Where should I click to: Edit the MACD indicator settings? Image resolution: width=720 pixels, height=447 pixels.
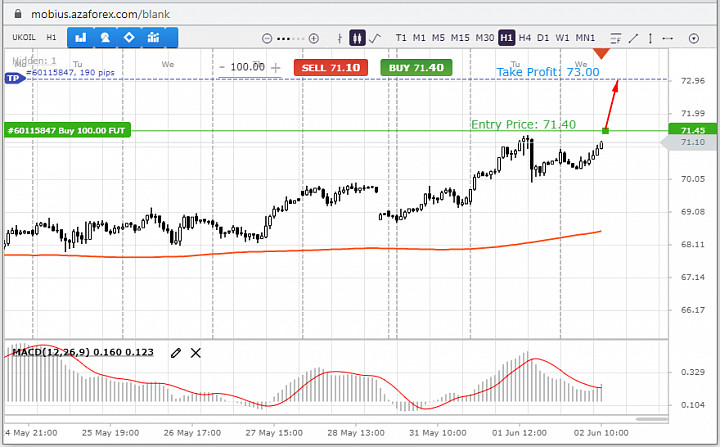175,353
